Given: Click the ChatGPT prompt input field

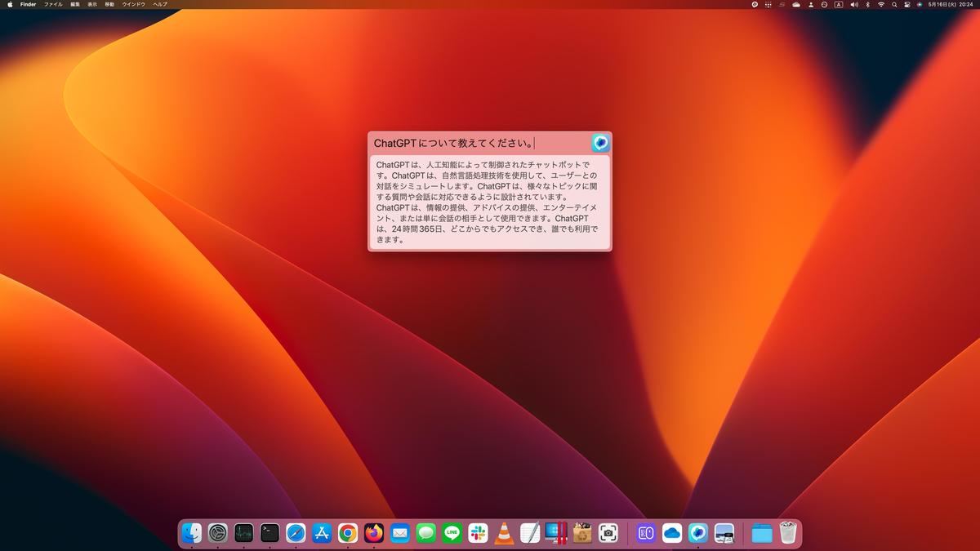Looking at the screenshot, I should tap(480, 143).
